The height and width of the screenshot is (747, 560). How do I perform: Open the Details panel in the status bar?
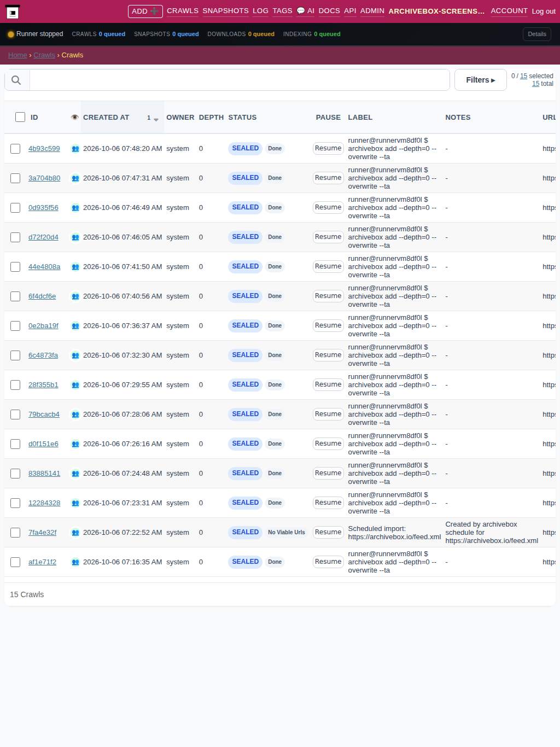click(537, 34)
